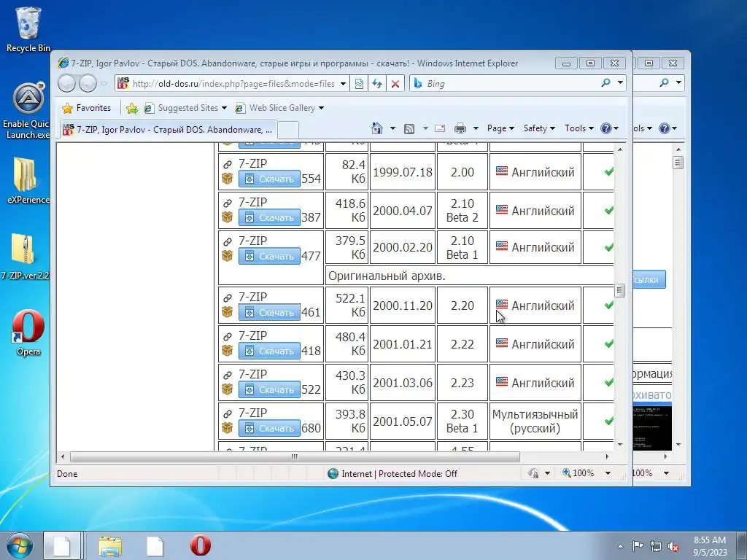Click the Print icon in command bar
The height and width of the screenshot is (560, 747).
[x=460, y=128]
